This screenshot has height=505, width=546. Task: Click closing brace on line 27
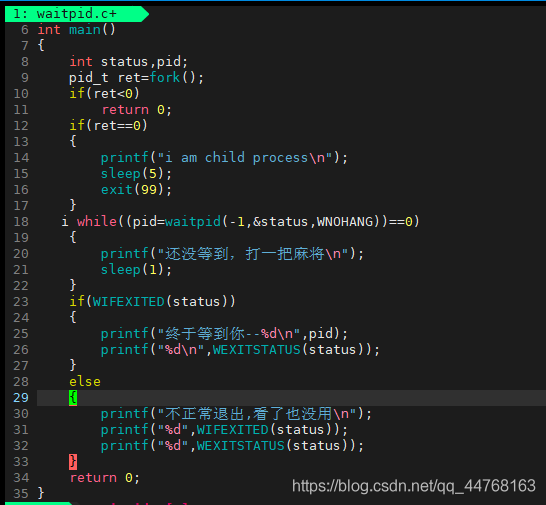(x=73, y=366)
